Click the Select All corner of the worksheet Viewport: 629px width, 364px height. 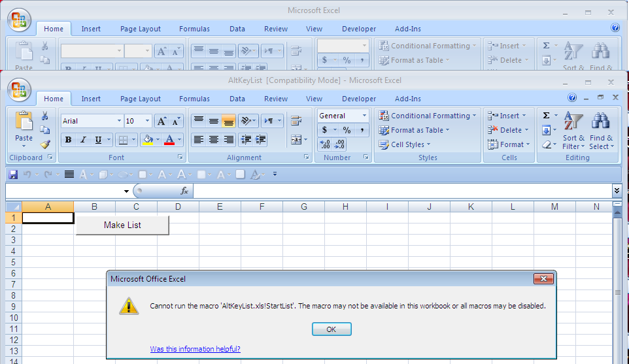pyautogui.click(x=14, y=207)
